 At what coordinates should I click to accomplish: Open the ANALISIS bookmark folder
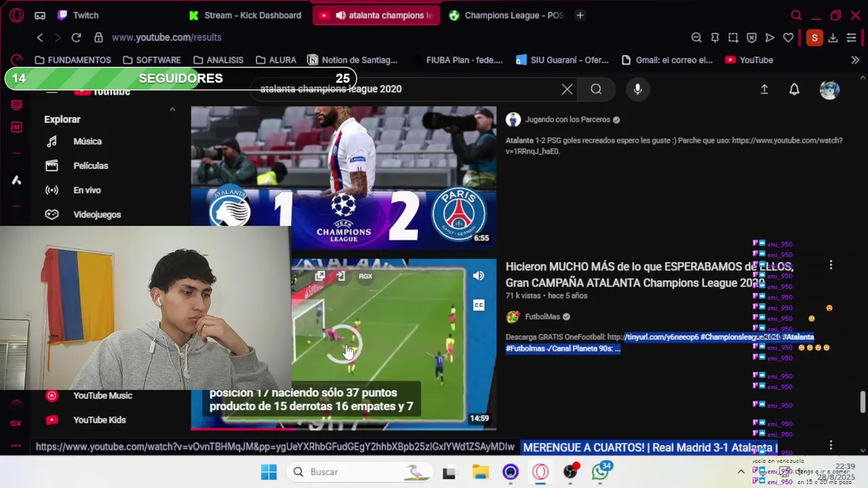coord(218,60)
